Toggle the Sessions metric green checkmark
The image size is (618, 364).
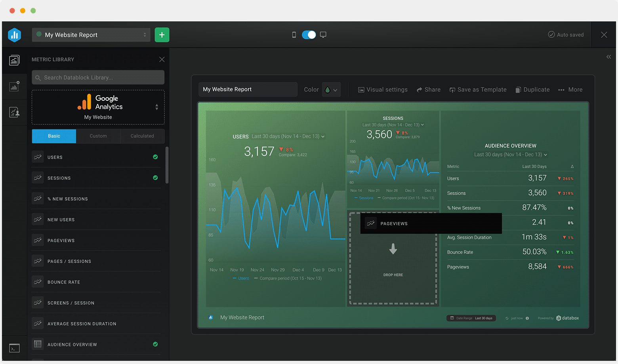pyautogui.click(x=155, y=178)
